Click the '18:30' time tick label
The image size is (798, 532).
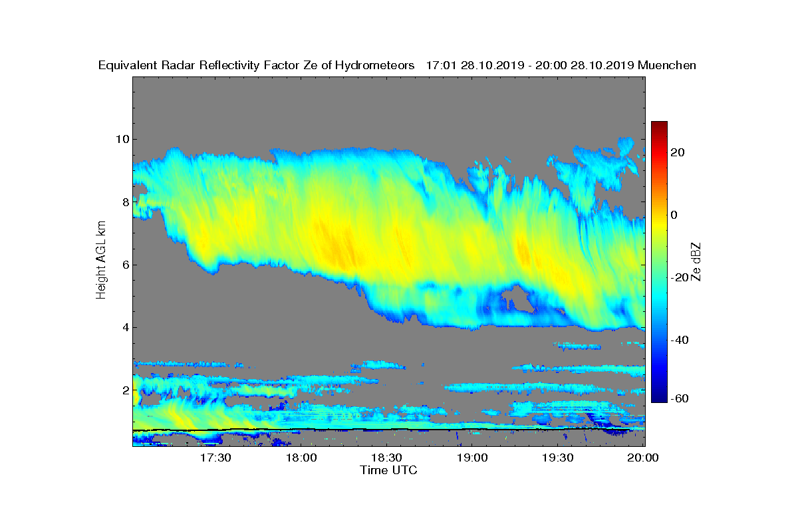coord(387,458)
